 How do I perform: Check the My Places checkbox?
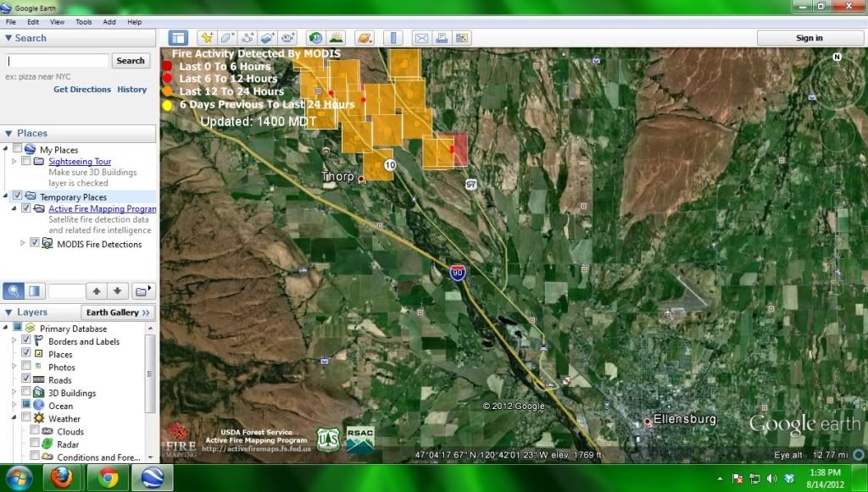click(17, 149)
